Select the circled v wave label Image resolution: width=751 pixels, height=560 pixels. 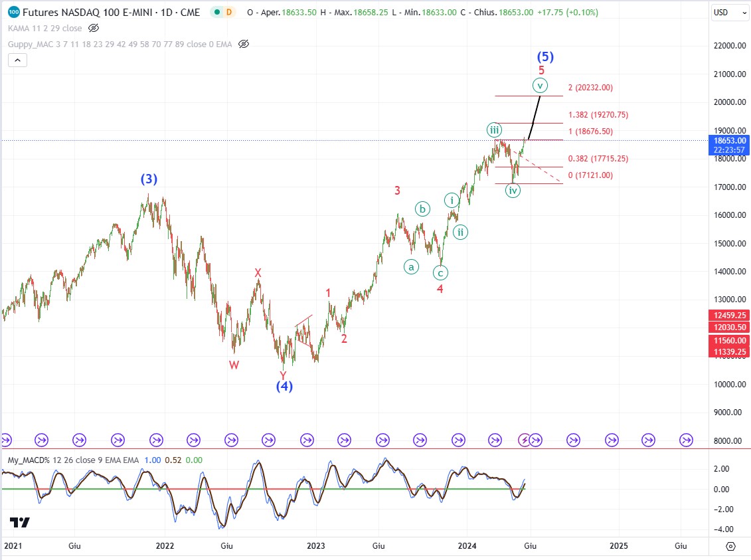point(540,86)
